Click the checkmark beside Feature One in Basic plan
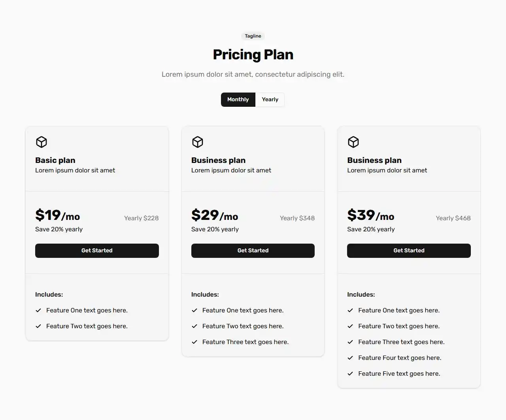506x420 pixels. click(38, 310)
